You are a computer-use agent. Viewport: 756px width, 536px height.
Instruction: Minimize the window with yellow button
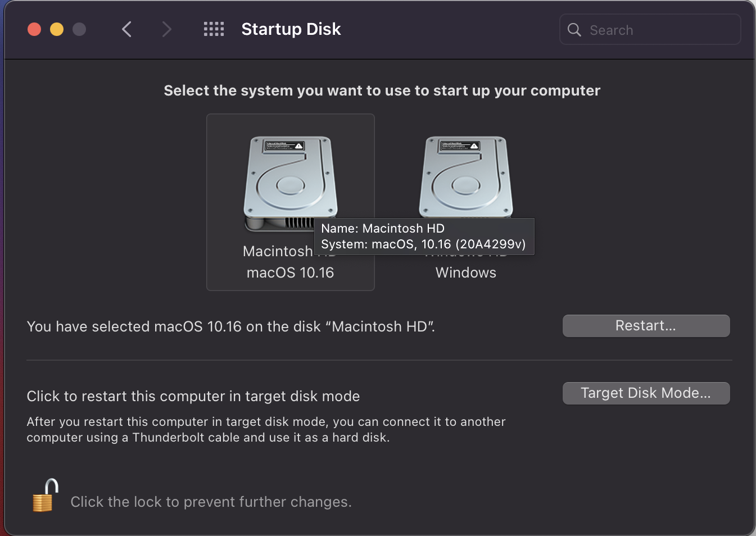click(x=57, y=29)
